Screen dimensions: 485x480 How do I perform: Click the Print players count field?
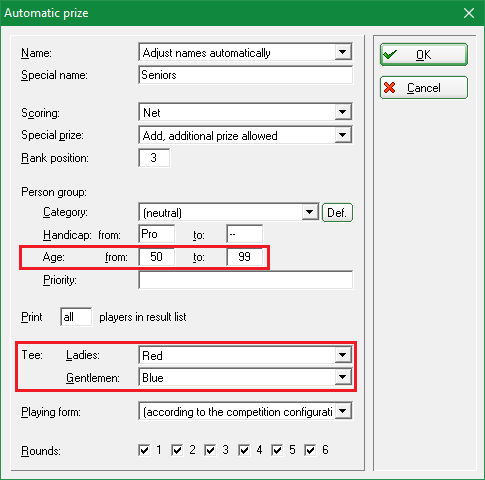[76, 317]
